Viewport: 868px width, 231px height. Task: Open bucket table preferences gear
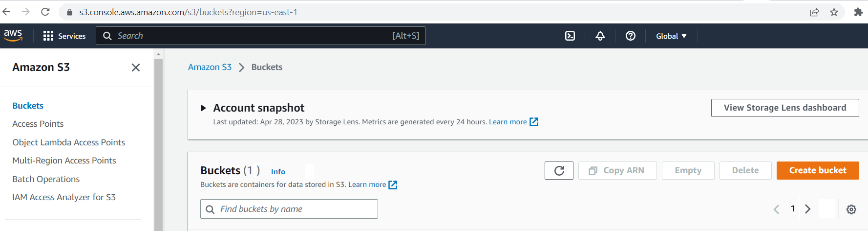[851, 209]
